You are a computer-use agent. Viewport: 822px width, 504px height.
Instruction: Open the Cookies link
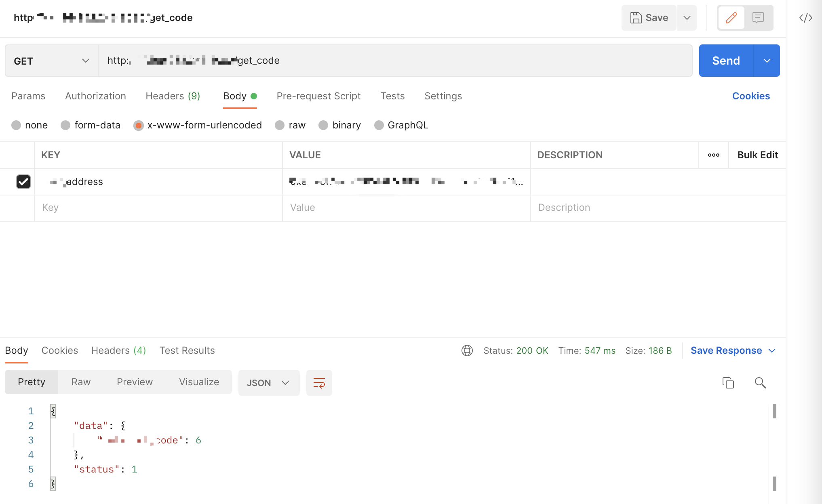[751, 96]
